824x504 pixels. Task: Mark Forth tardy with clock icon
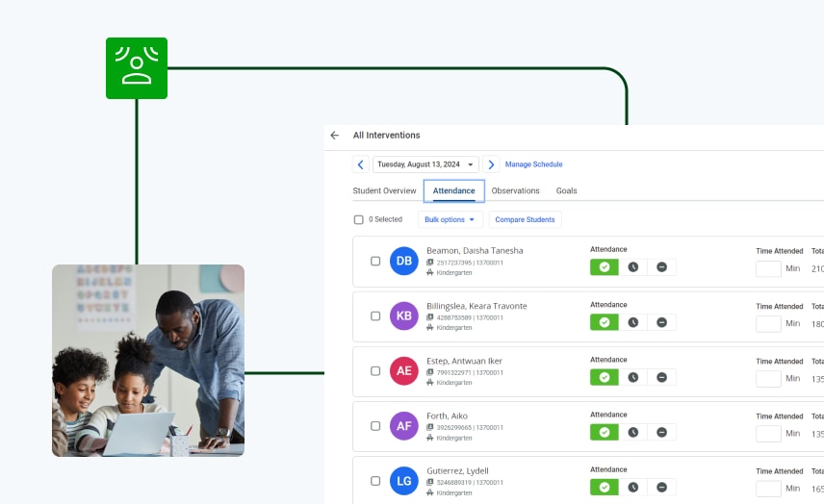pyautogui.click(x=633, y=432)
